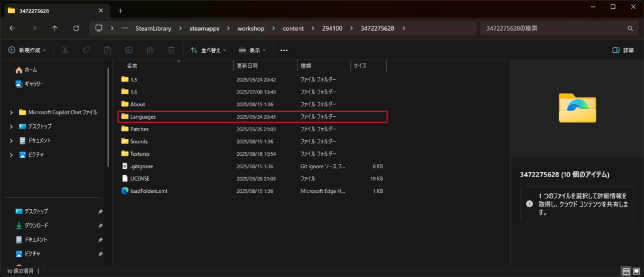Viewport: 644px width, 277px height.
Task: Toggle the 詳細 details pane
Action: click(623, 50)
